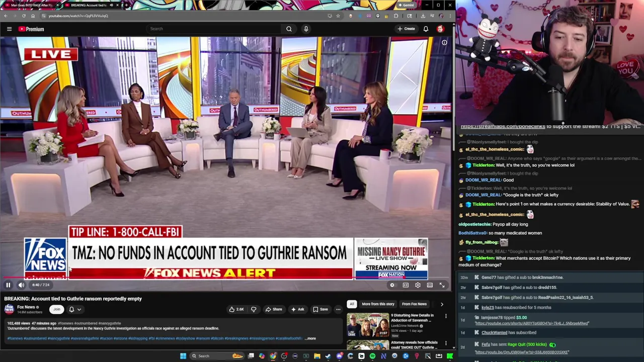Mute the video with the speaker icon
This screenshot has width=644, height=362.
coord(21,285)
